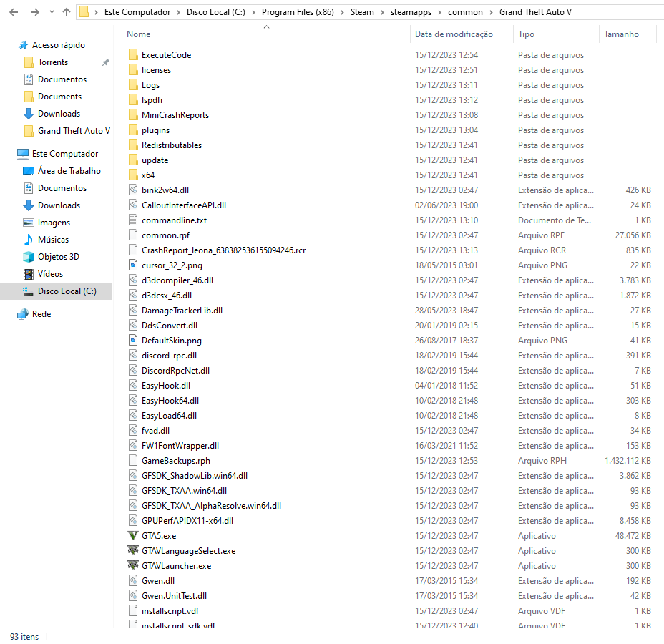Select the Gwen.UnitTest.dll file

point(174,596)
